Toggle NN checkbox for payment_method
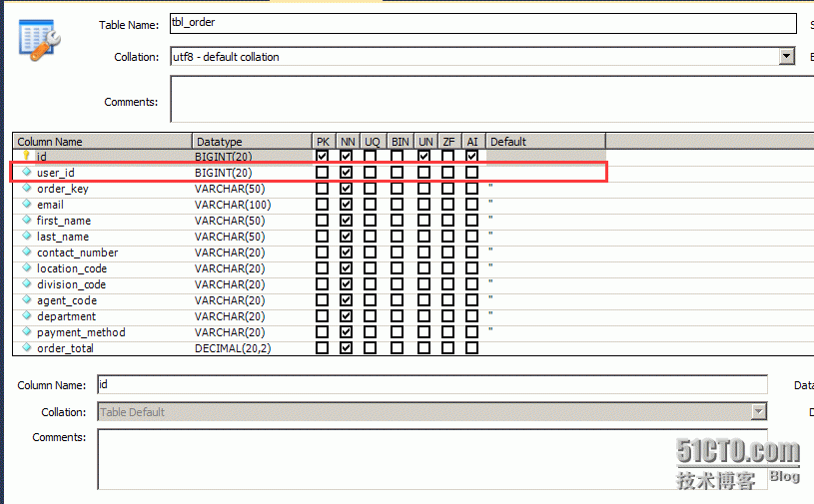 [347, 332]
